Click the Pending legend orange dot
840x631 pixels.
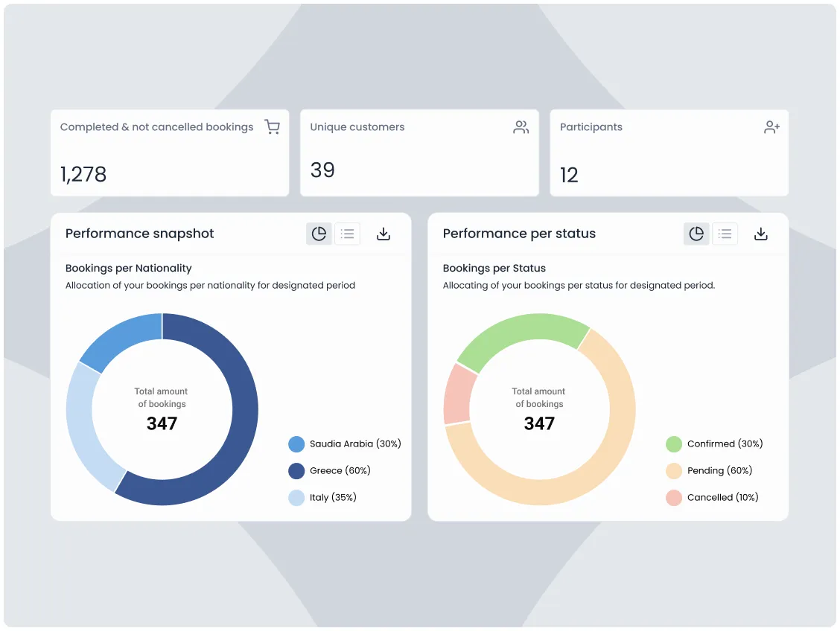pos(674,471)
